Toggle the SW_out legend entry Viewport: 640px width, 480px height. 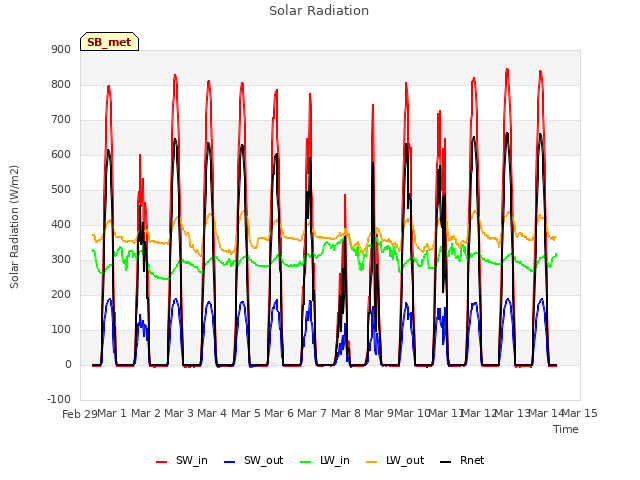(253, 460)
